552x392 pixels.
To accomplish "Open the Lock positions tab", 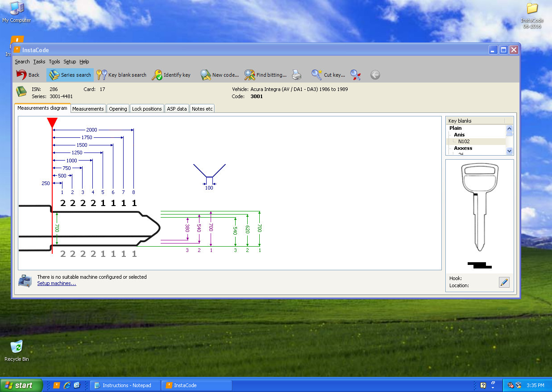I will click(147, 109).
